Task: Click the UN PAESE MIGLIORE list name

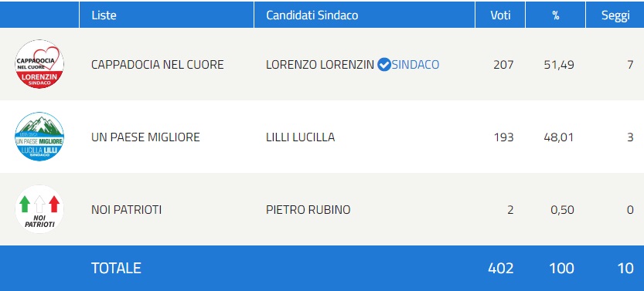Action: tap(145, 137)
